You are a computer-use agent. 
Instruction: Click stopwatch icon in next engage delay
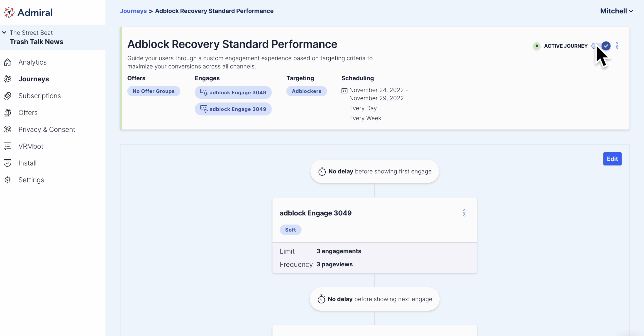click(321, 299)
